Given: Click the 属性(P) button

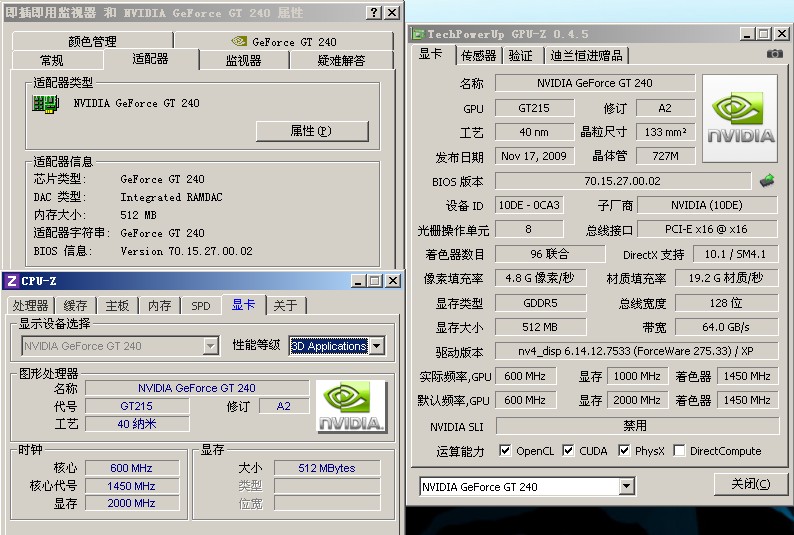Looking at the screenshot, I should pos(312,131).
